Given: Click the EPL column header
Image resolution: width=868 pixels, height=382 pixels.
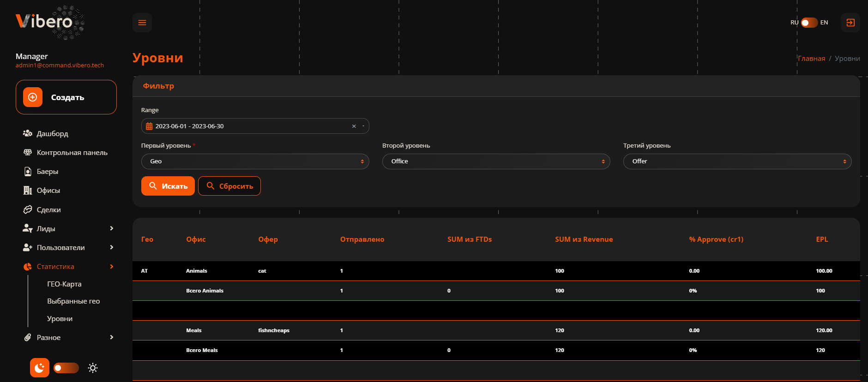Looking at the screenshot, I should click(822, 239).
